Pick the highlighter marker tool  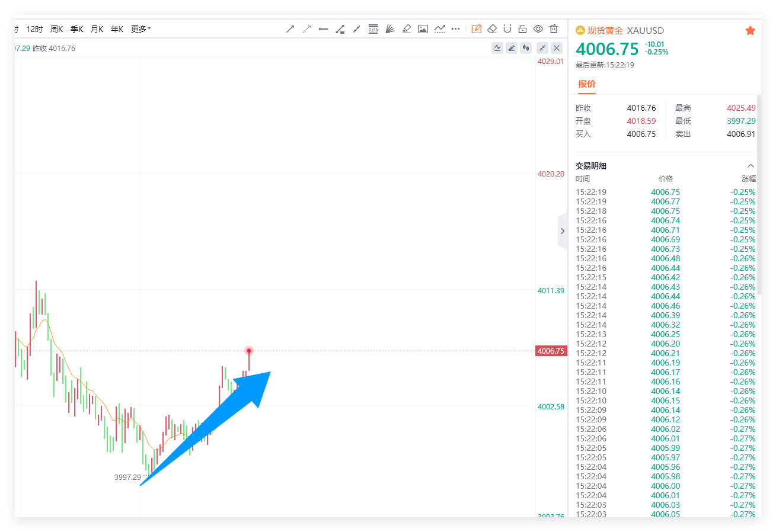click(x=406, y=28)
